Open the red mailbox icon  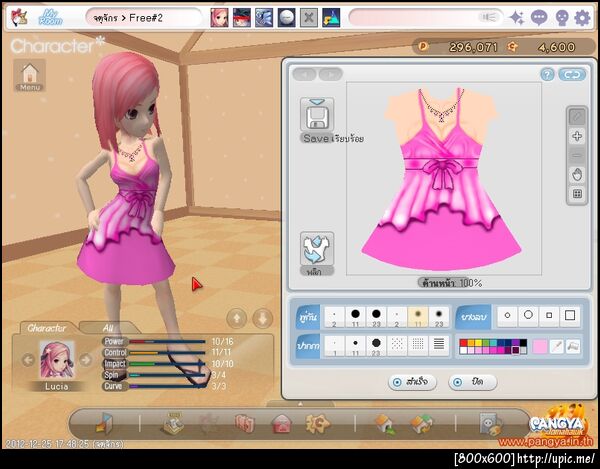click(x=281, y=425)
